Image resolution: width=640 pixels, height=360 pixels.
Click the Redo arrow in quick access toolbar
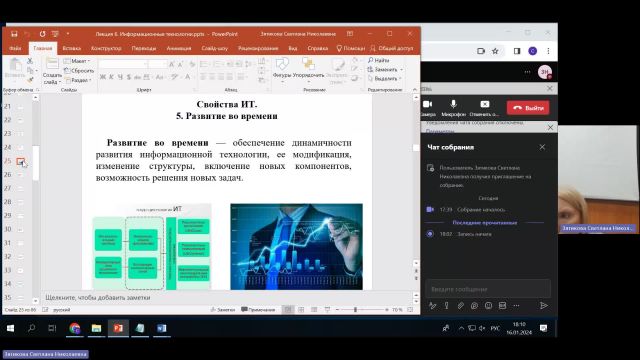pos(42,34)
